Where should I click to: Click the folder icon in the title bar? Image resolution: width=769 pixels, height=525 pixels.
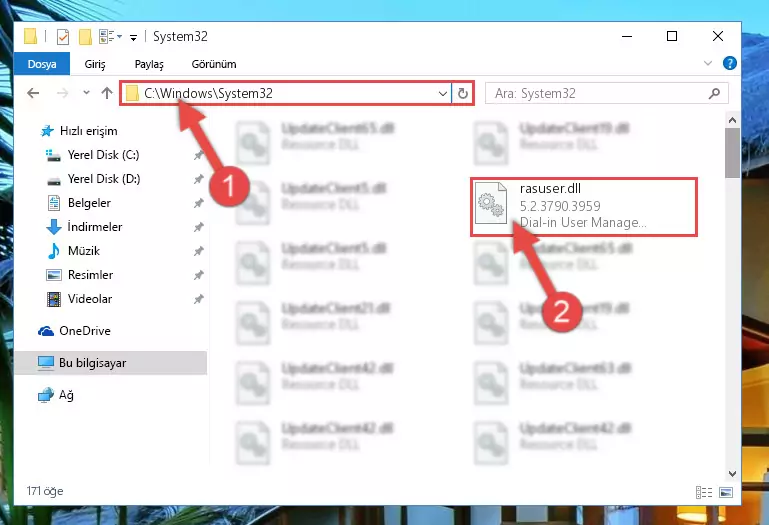click(30, 36)
